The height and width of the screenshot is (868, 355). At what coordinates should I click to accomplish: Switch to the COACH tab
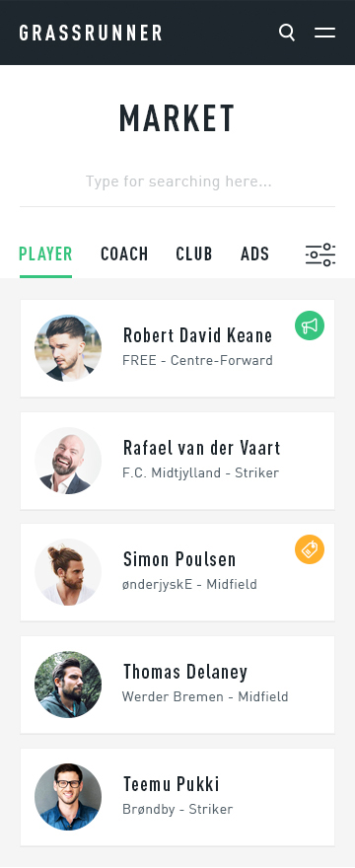(124, 254)
